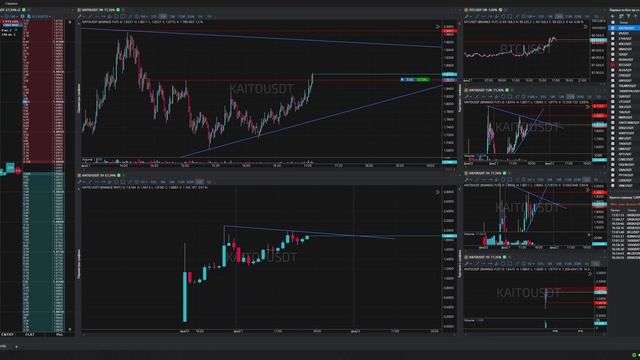This screenshot has height=360, width=640.
Task: Click the Volume indicator label on the top KAITOUSDT chart
Action: pyautogui.click(x=87, y=160)
